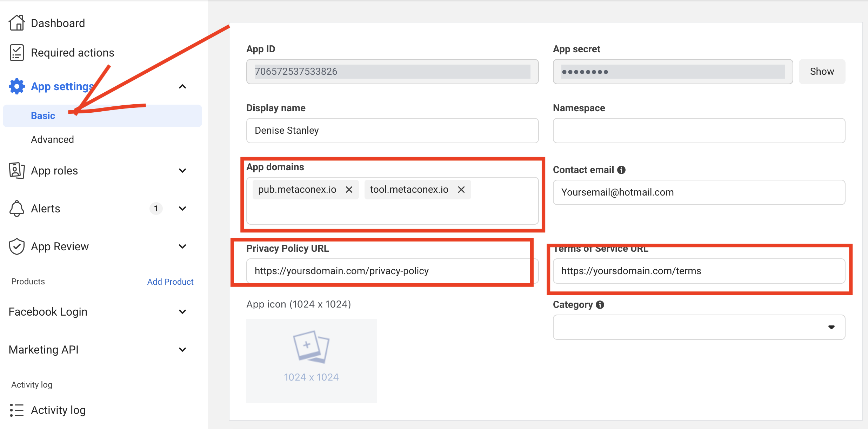Click the App settings gear icon
Image resolution: width=868 pixels, height=429 pixels.
tap(16, 86)
